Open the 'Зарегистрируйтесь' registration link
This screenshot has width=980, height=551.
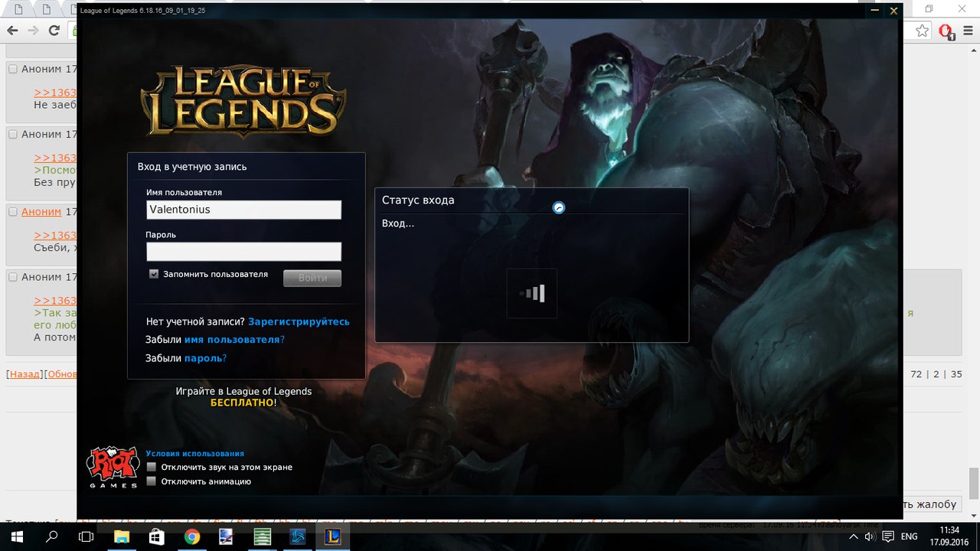click(299, 321)
